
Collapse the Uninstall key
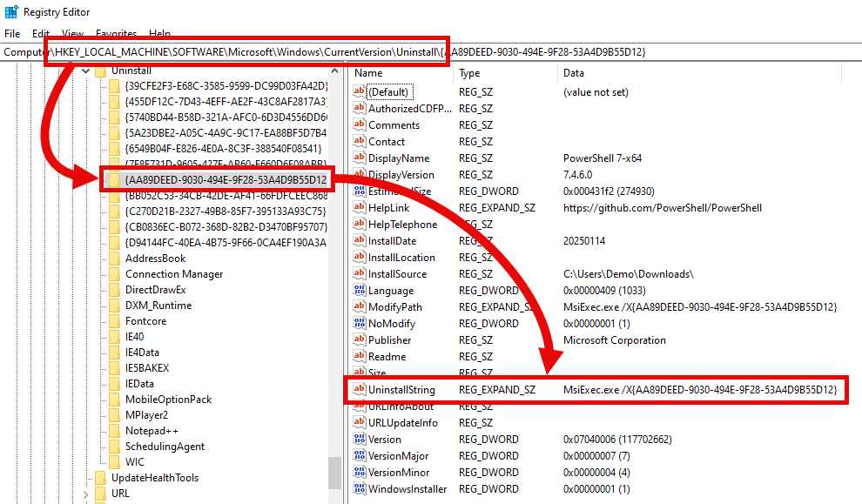pos(85,71)
